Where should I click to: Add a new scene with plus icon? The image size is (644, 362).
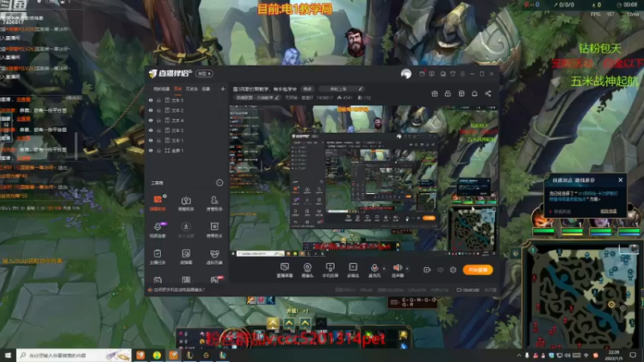(223, 88)
